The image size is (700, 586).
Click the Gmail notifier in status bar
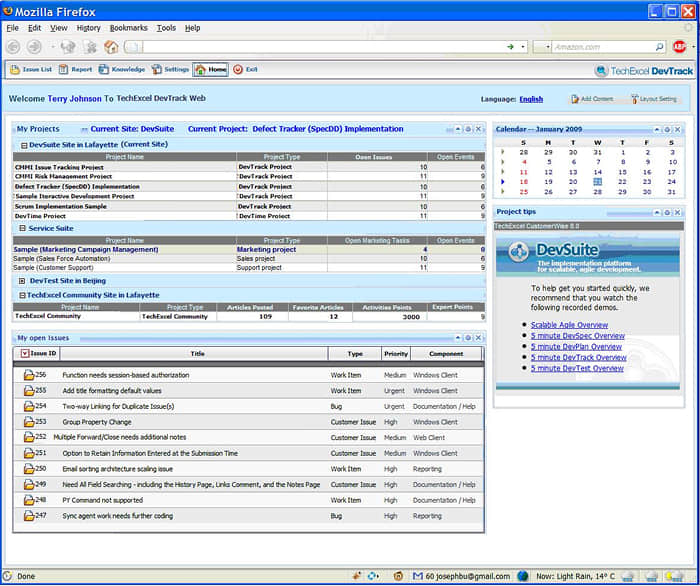pyautogui.click(x=461, y=576)
